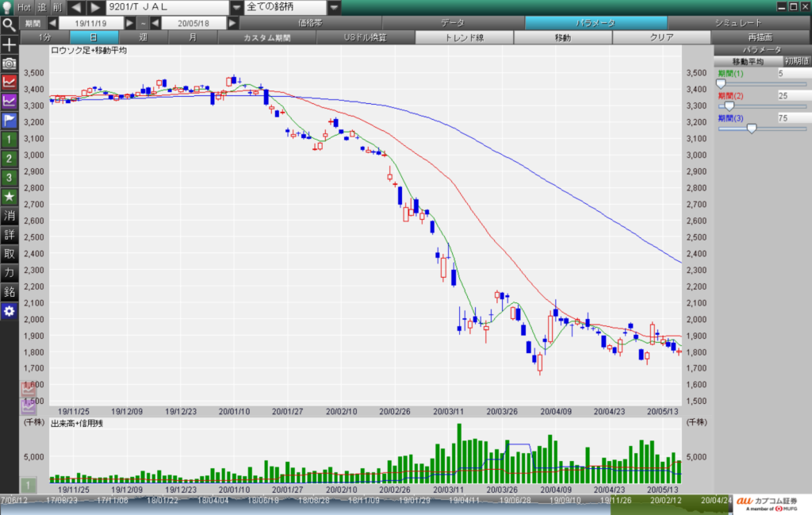Click the green star favorites icon
812x515 pixels.
coord(9,196)
